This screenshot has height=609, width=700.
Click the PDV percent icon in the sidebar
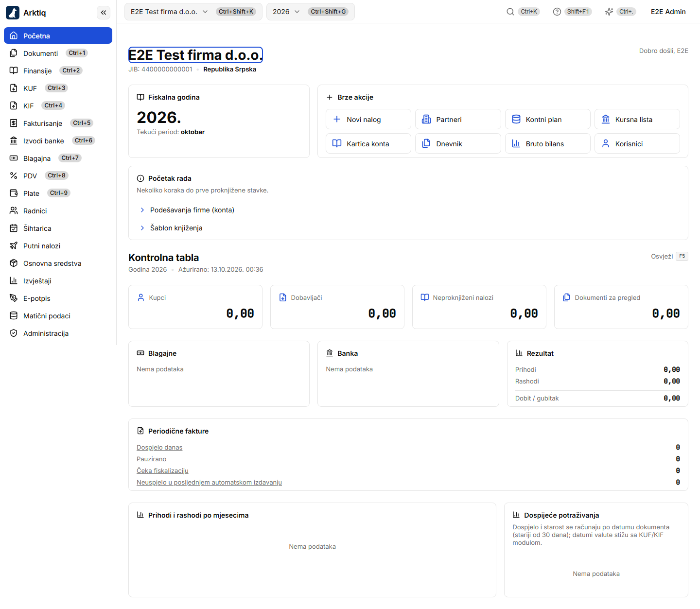point(14,176)
